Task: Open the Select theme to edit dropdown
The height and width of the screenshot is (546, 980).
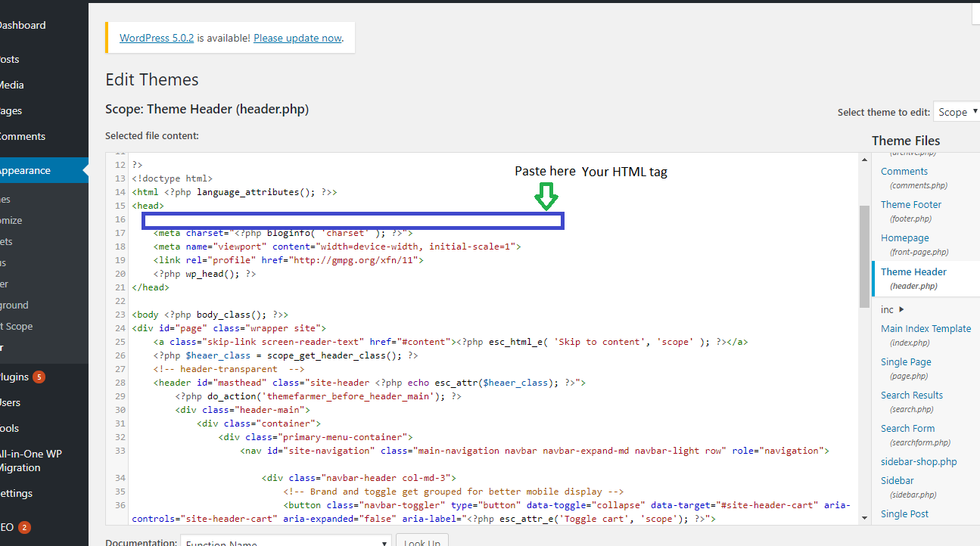Action: 957,112
